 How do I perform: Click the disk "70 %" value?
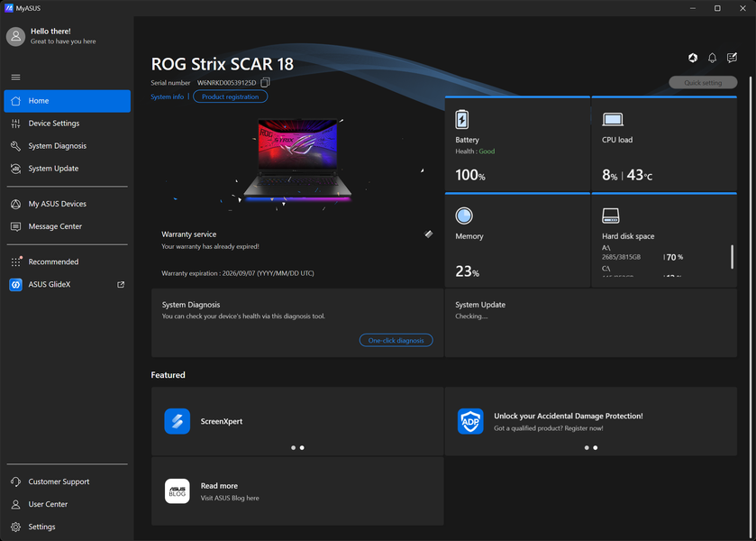(675, 257)
